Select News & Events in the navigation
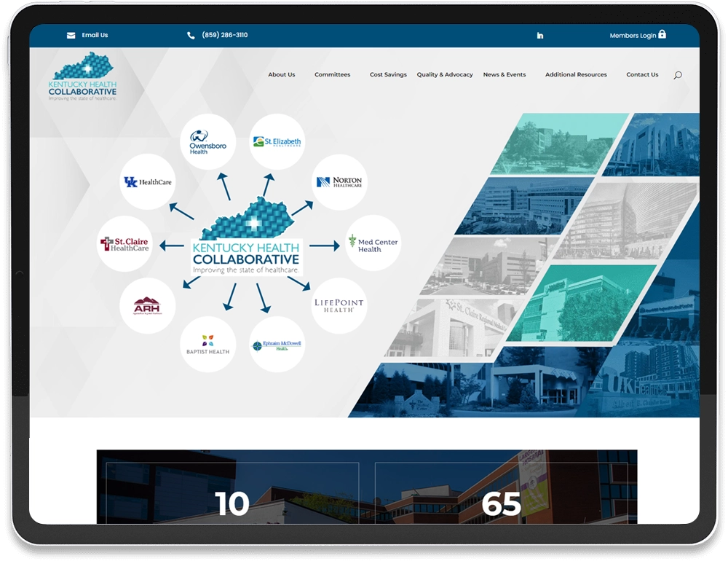Image resolution: width=728 pixels, height=561 pixels. 504,74
